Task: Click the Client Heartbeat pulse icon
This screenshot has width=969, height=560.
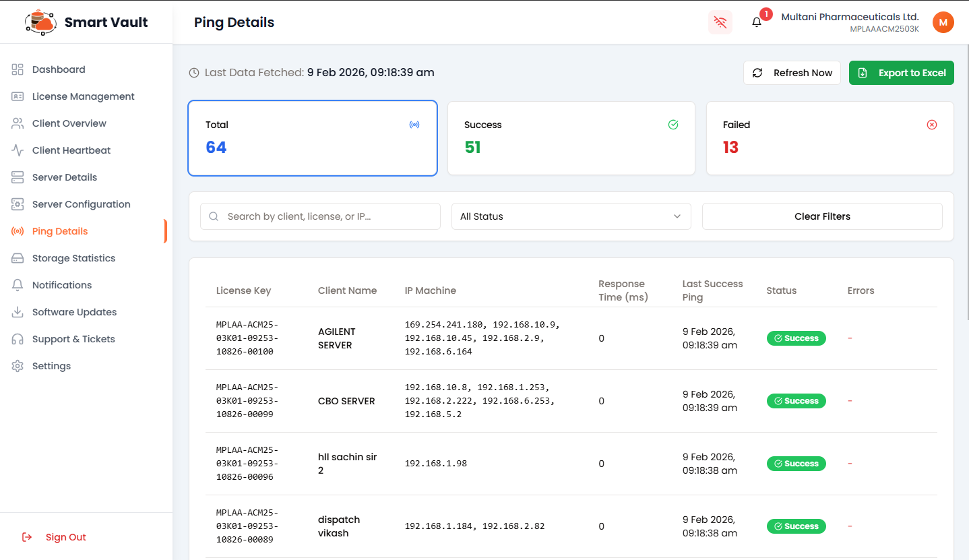Action: (18, 150)
